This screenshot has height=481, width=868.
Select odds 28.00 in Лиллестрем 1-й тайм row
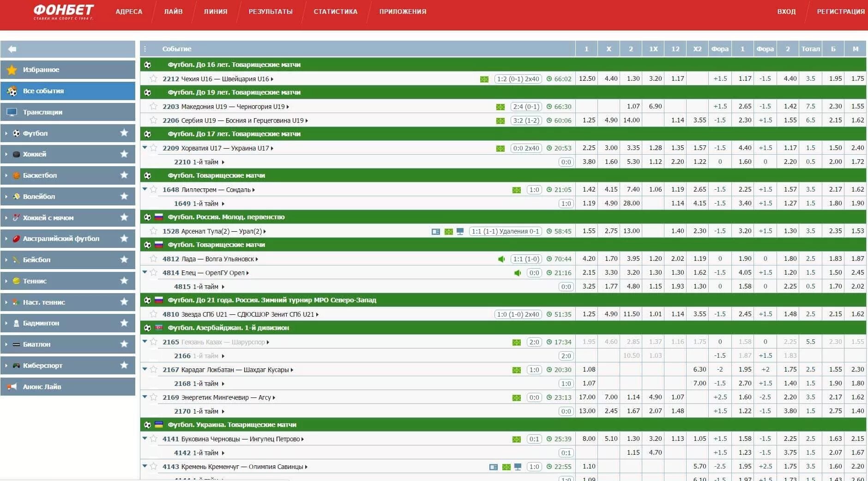(631, 203)
